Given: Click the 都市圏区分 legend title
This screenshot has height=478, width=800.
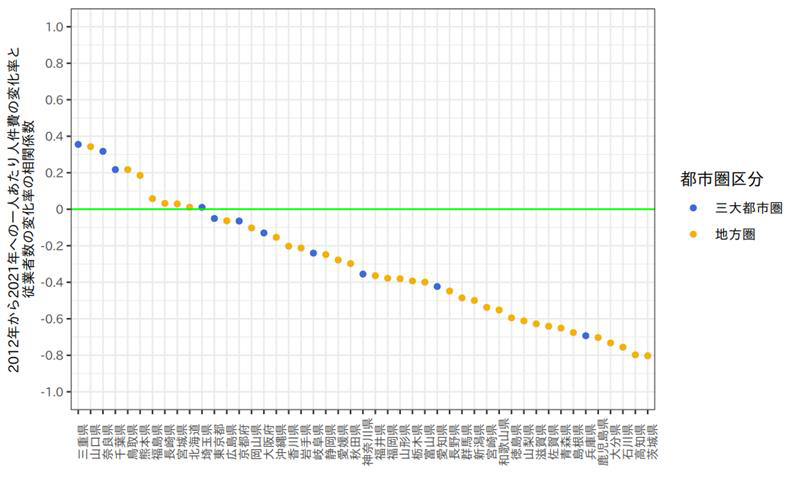Looking at the screenshot, I should [721, 179].
